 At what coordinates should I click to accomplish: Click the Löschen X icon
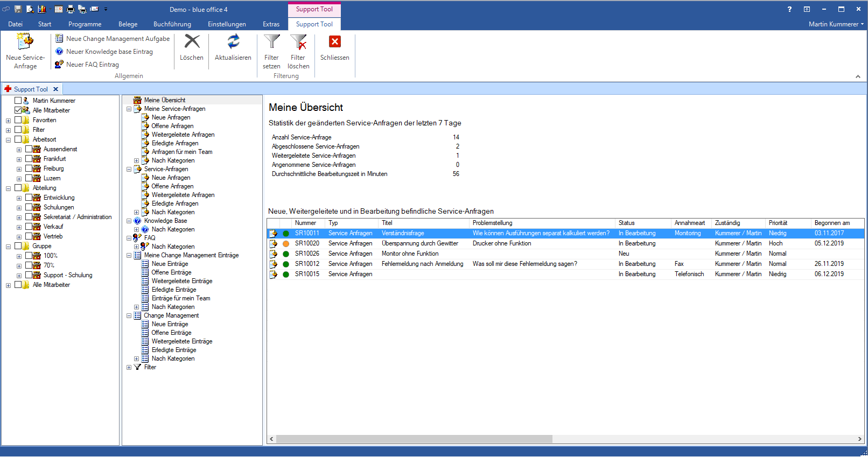(x=192, y=41)
